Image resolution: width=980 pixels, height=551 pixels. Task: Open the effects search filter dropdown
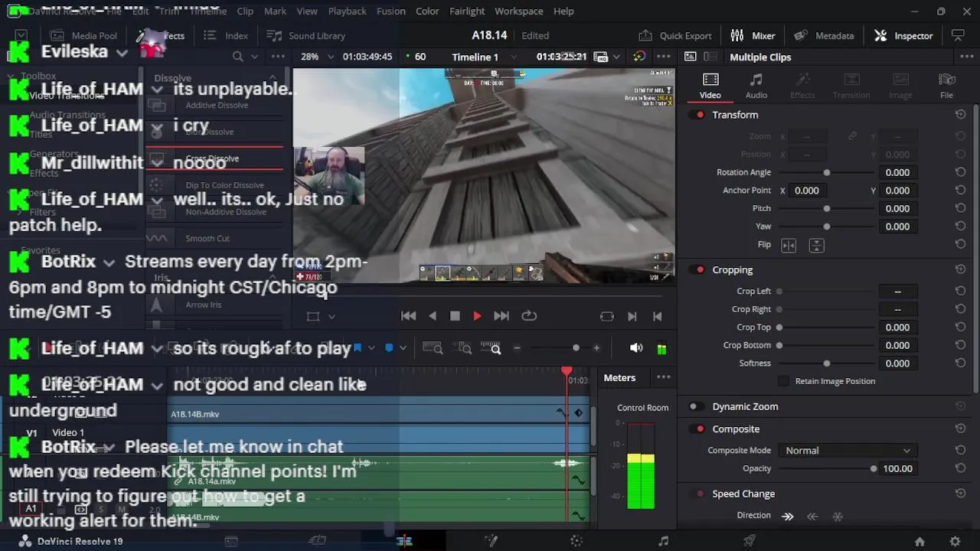point(255,57)
